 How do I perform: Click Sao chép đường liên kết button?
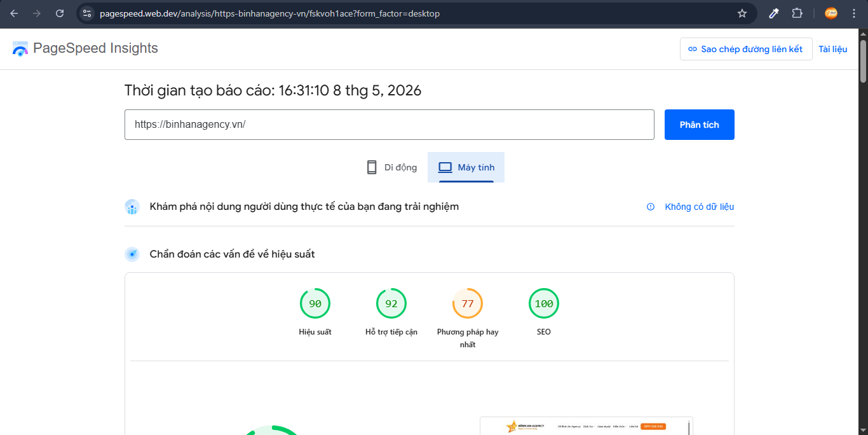[x=746, y=49]
